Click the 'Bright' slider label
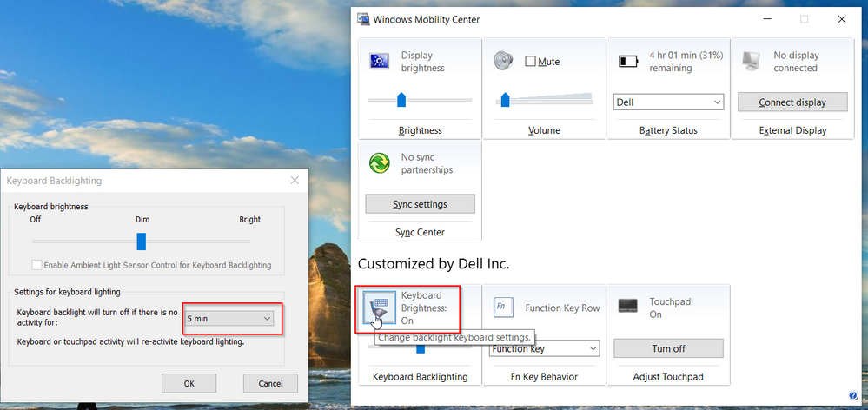 [249, 219]
